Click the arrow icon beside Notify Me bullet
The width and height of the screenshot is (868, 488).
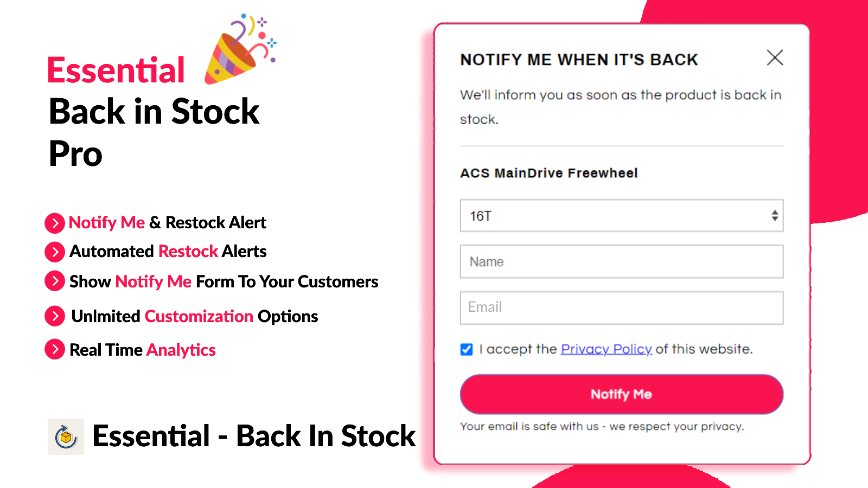[54, 223]
